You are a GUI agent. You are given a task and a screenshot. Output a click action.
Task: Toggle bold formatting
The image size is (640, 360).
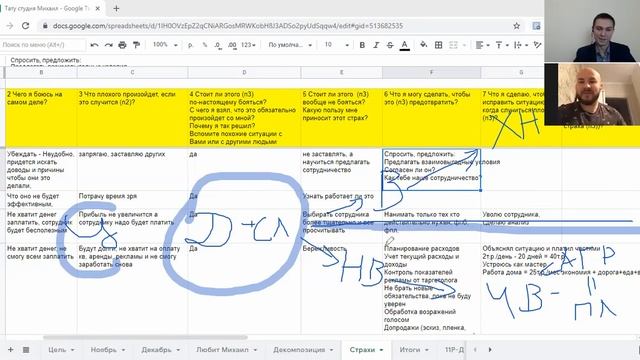tap(362, 45)
